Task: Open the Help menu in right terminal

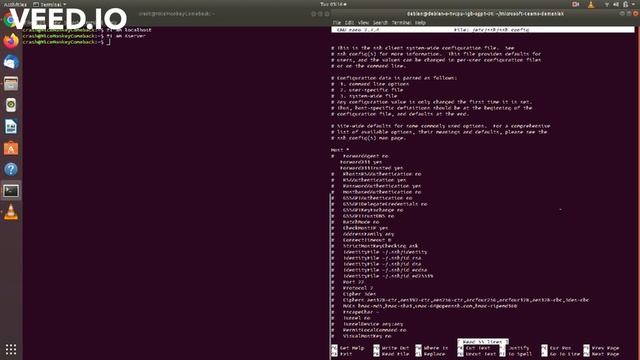Action: pos(420,22)
